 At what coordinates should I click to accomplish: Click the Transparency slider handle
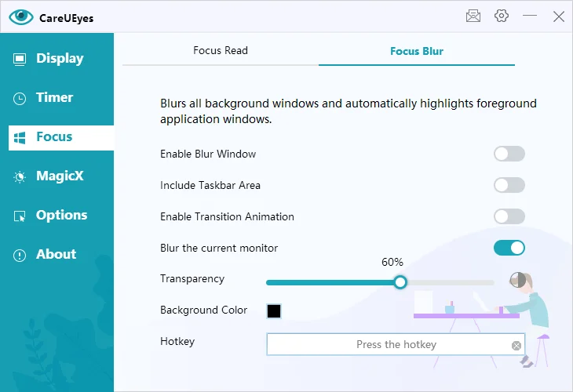pyautogui.click(x=400, y=282)
